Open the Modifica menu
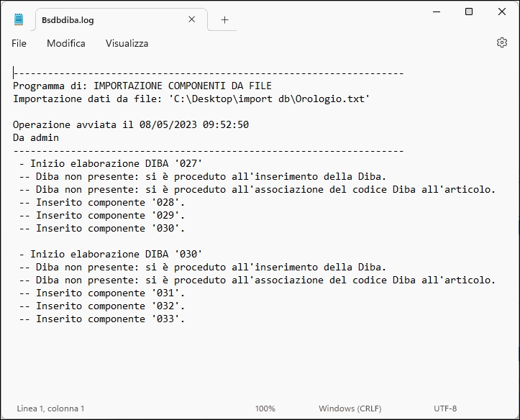The width and height of the screenshot is (520, 420). pyautogui.click(x=66, y=43)
